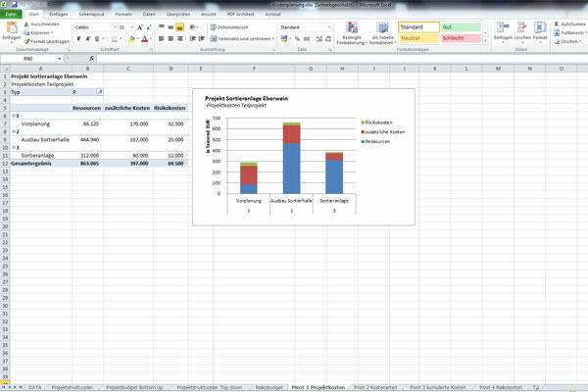Open the green Datei button

pos(11,15)
